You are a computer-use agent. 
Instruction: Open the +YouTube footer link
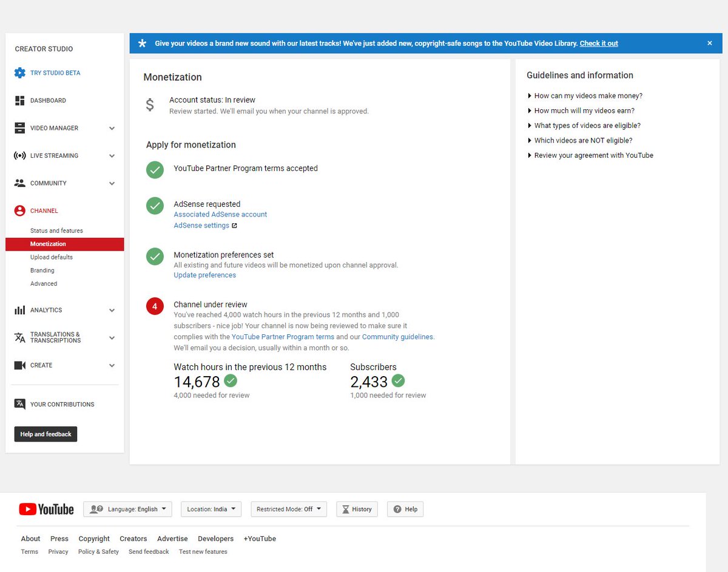coord(260,539)
